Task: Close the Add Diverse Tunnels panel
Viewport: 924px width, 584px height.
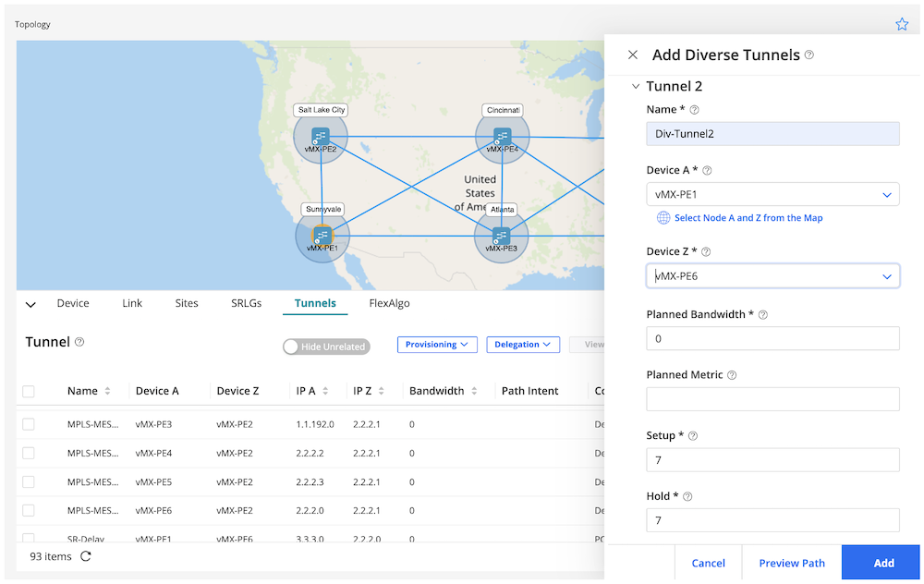Action: (x=633, y=55)
